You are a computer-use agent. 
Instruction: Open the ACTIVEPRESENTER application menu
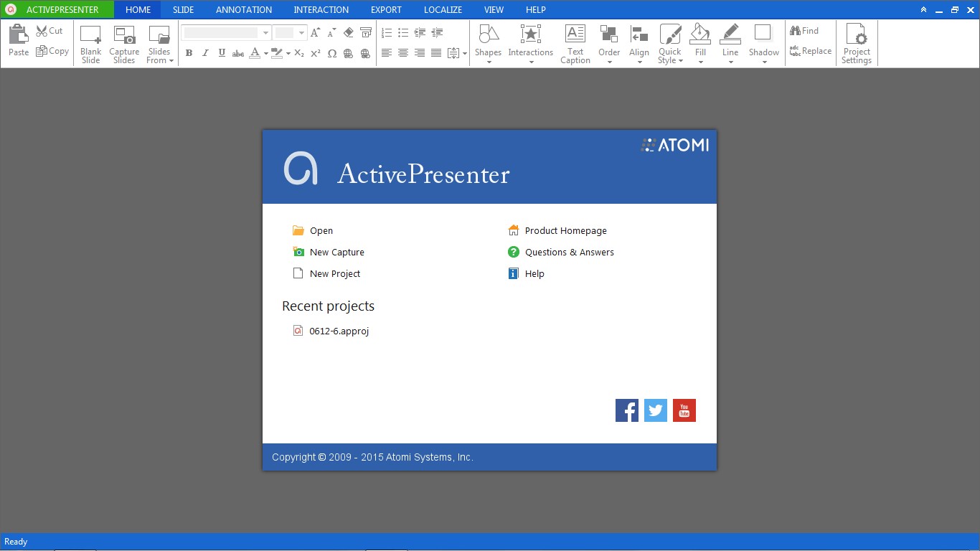[x=57, y=9]
